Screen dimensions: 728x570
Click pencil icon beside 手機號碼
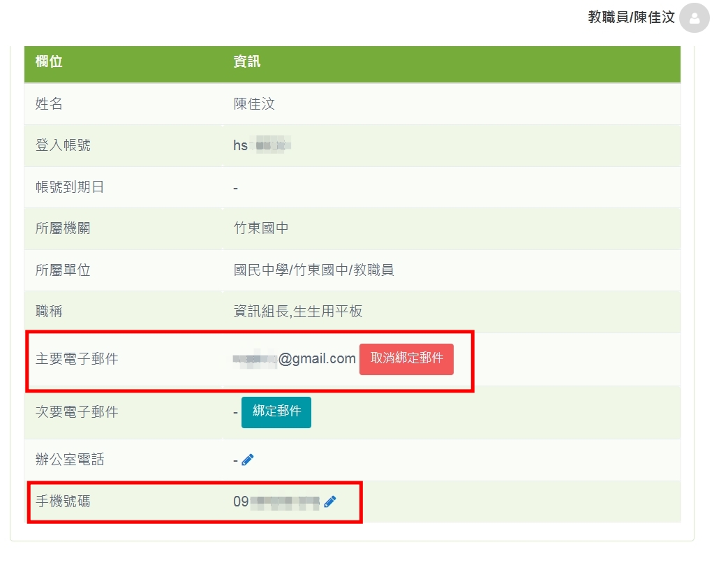tap(330, 502)
